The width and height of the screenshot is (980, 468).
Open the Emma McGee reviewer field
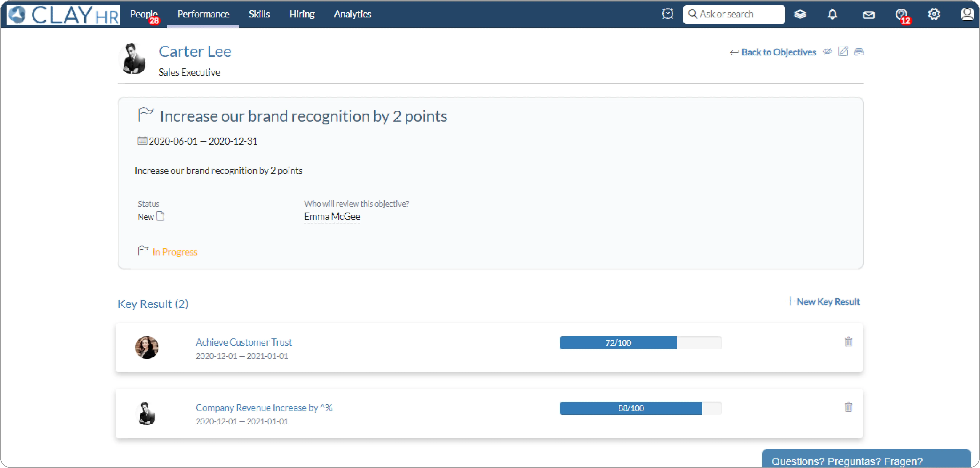pyautogui.click(x=332, y=217)
